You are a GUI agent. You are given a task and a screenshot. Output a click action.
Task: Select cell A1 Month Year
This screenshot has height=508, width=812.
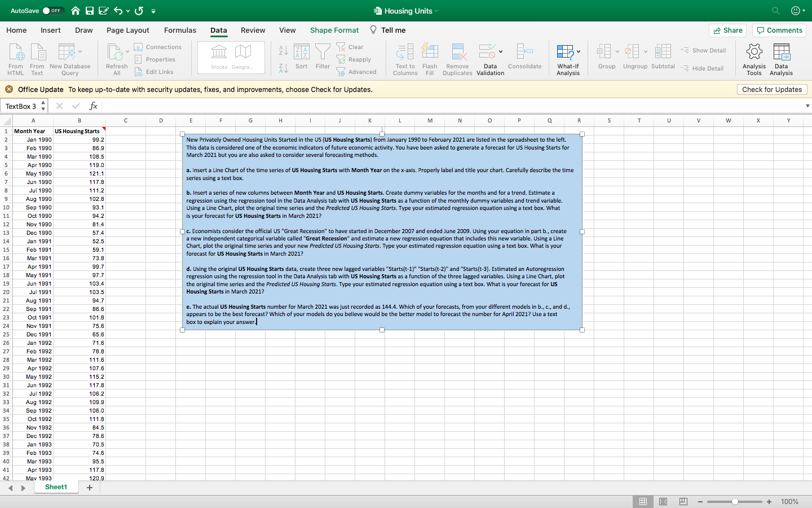(x=33, y=131)
